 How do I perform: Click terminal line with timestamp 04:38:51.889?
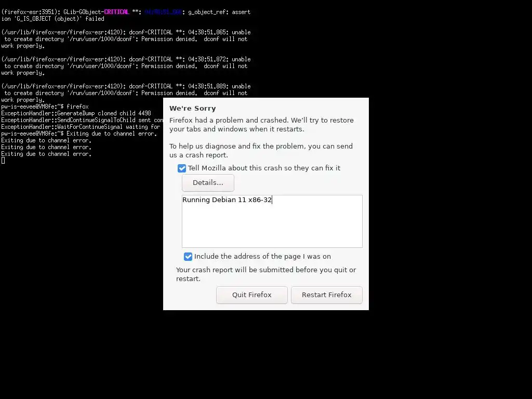tap(126, 87)
